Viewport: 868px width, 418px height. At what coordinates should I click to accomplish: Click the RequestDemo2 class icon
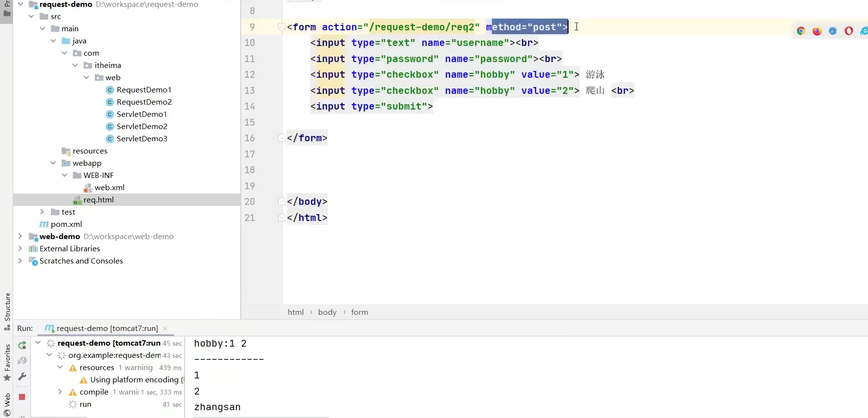click(110, 102)
